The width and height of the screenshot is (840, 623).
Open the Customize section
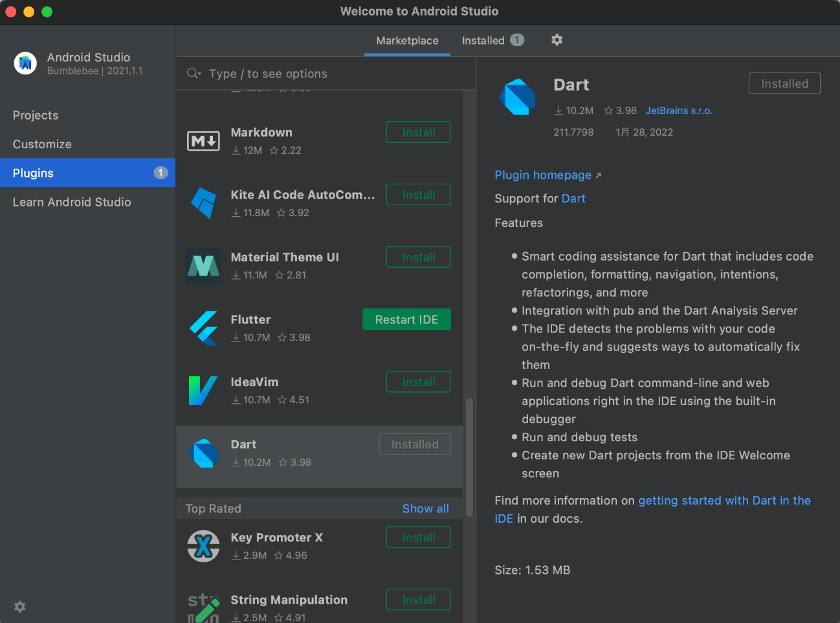point(88,144)
